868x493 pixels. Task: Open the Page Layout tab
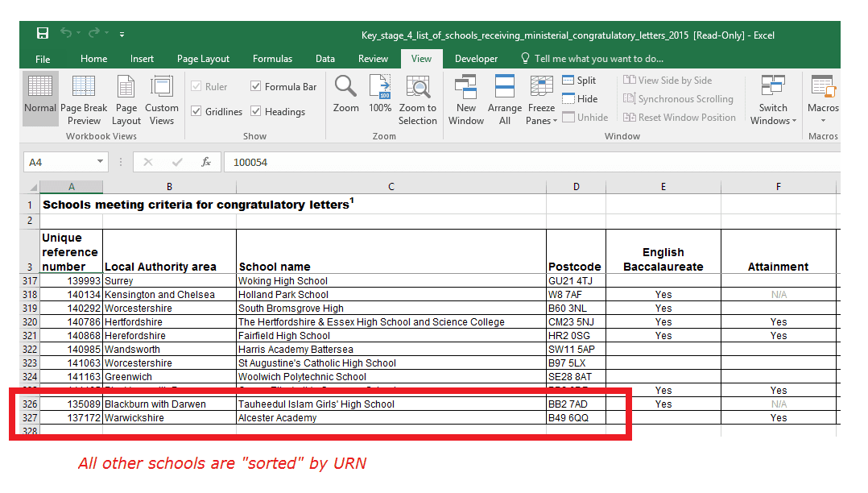click(x=203, y=59)
